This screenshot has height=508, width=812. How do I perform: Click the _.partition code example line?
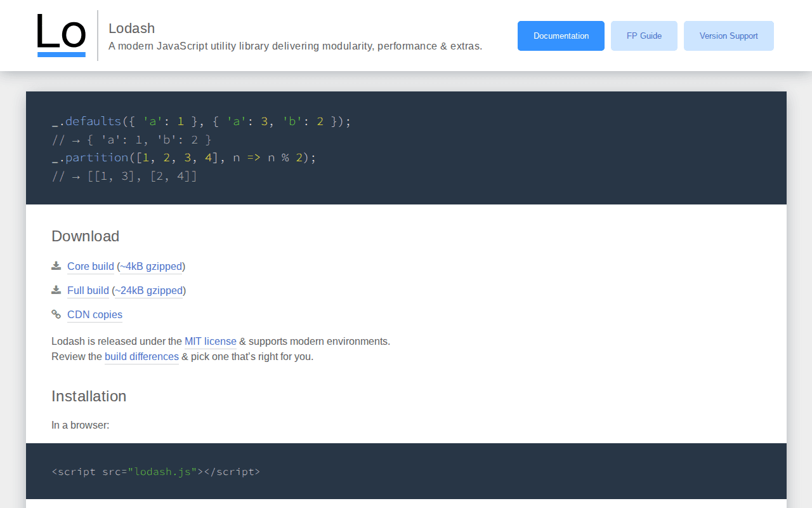point(184,157)
